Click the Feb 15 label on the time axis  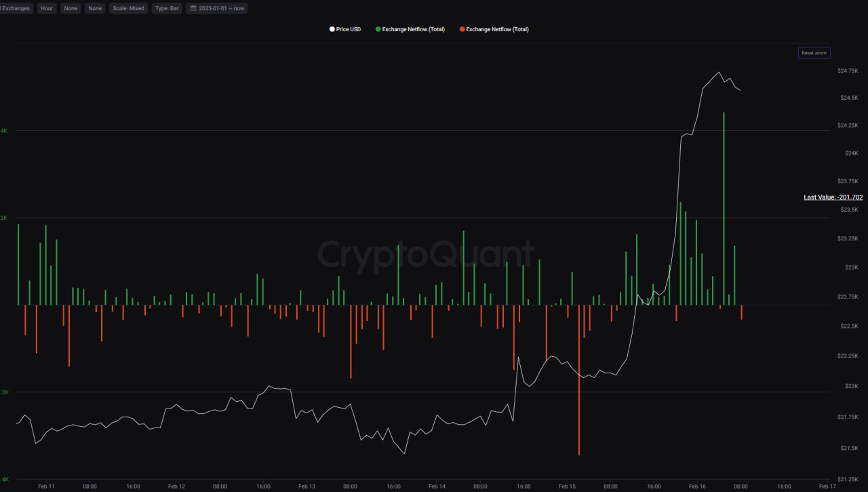coord(567,486)
